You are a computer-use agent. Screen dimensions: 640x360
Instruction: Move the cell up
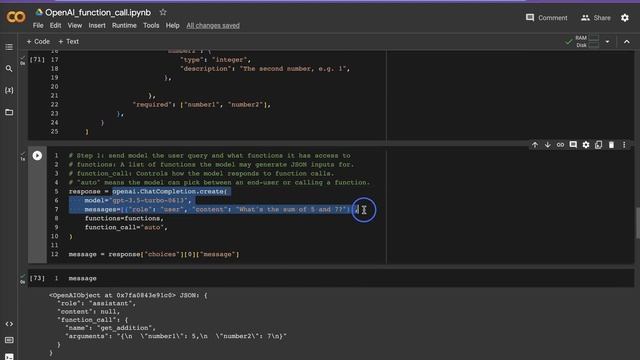pos(535,145)
